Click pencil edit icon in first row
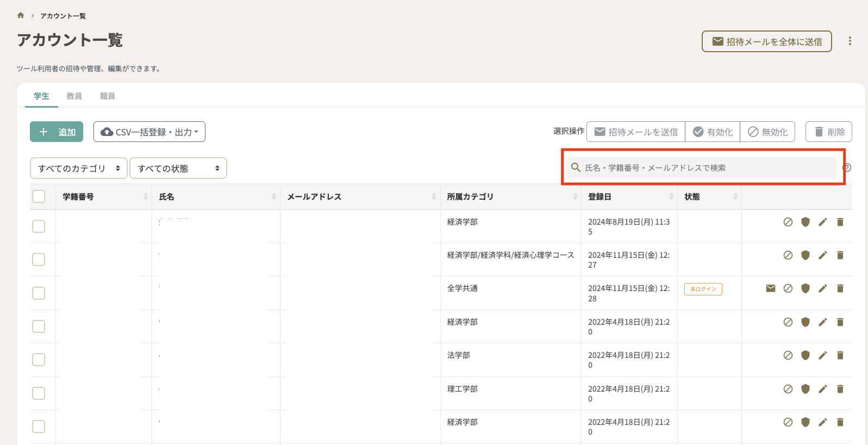This screenshot has width=868, height=445. tap(823, 222)
